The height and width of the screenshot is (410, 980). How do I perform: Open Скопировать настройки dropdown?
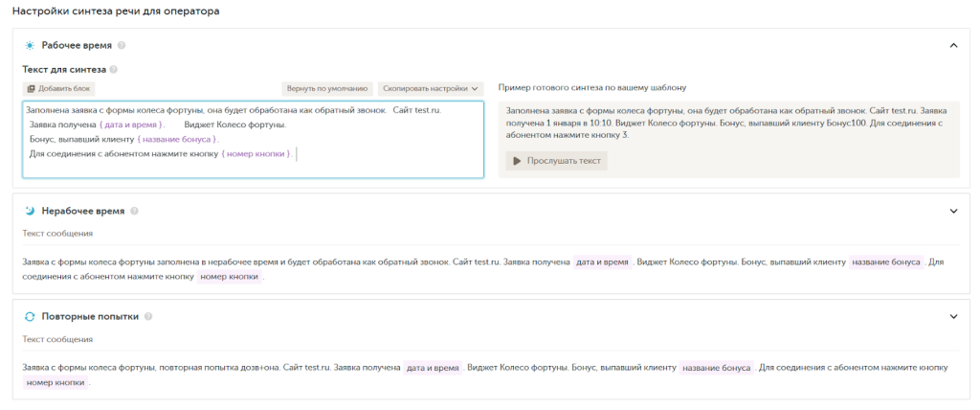coord(431,88)
